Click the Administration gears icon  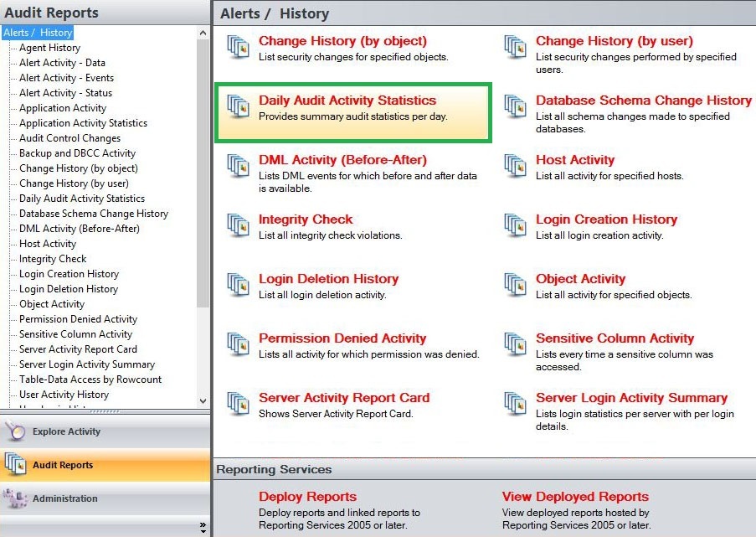pyautogui.click(x=15, y=498)
